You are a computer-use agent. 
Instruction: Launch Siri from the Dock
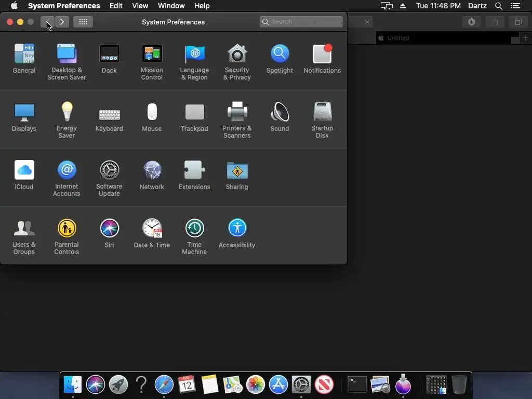[96, 384]
